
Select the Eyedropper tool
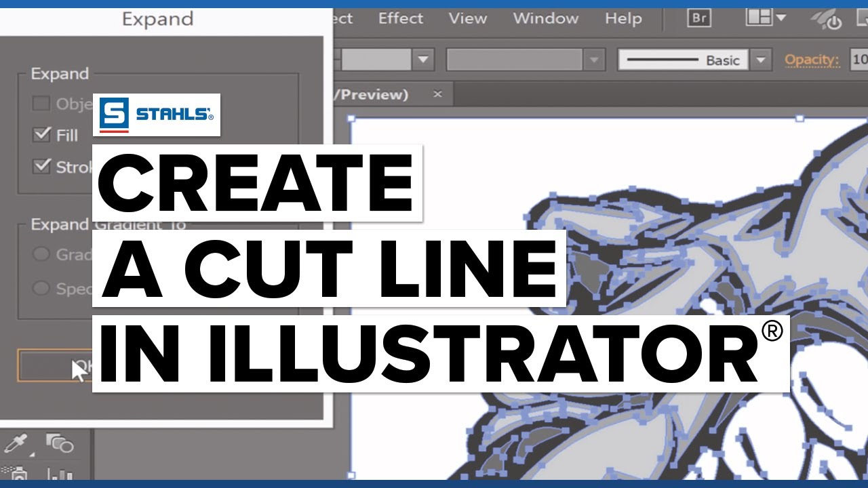pos(16,444)
